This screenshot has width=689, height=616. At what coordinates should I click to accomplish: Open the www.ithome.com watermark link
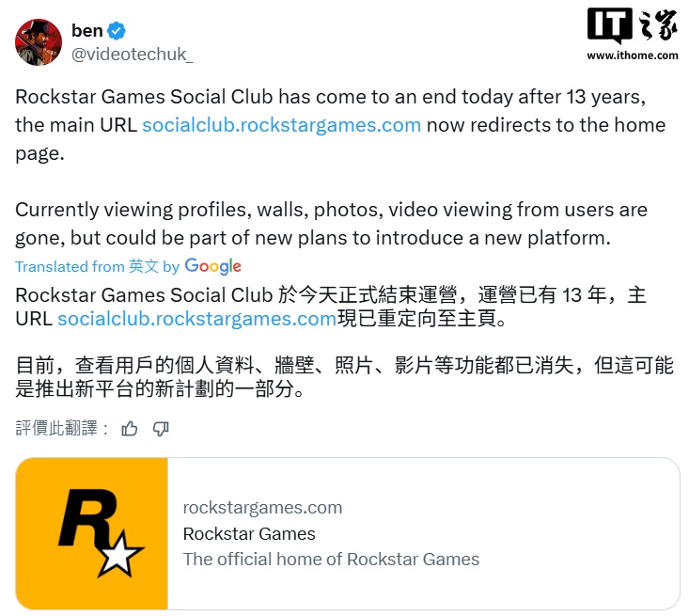[633, 55]
